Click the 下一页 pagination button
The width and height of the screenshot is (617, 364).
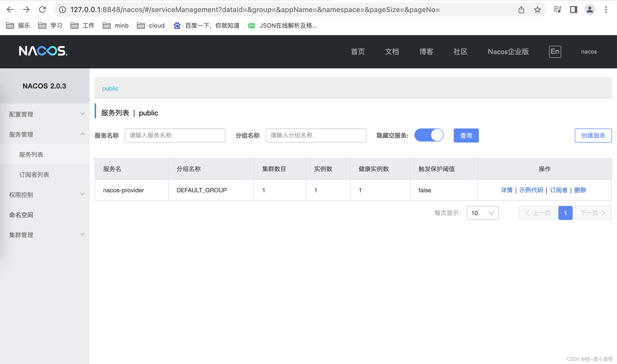[x=593, y=213]
